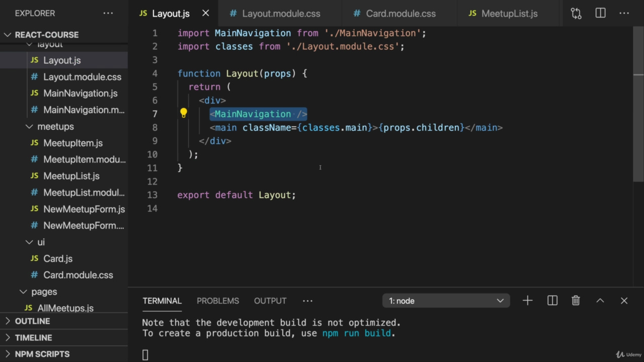Maximize the terminal panel with the chevron

click(600, 301)
